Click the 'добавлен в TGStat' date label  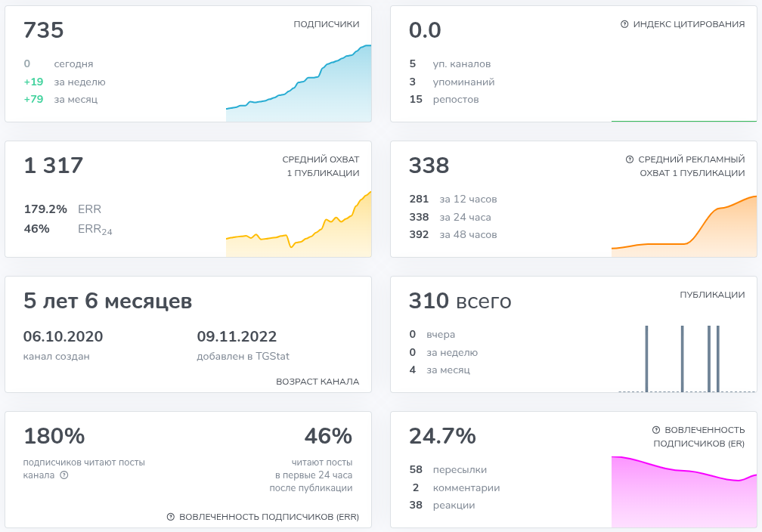tap(243, 356)
